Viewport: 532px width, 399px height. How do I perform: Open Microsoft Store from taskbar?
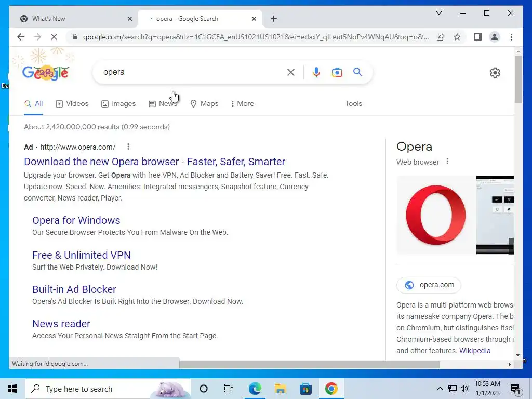[x=305, y=389]
